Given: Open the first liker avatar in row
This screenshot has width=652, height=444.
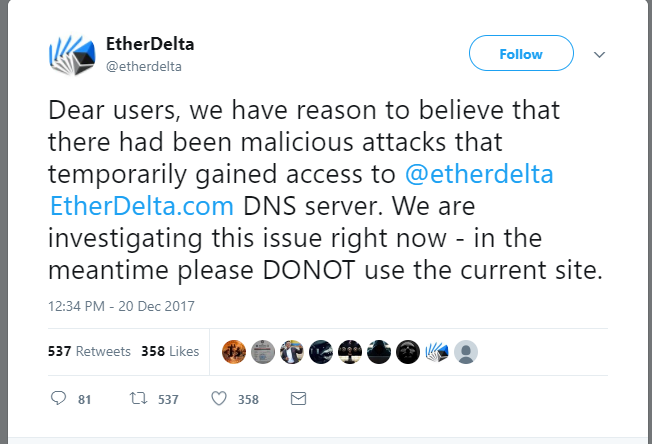Looking at the screenshot, I should click(x=233, y=351).
